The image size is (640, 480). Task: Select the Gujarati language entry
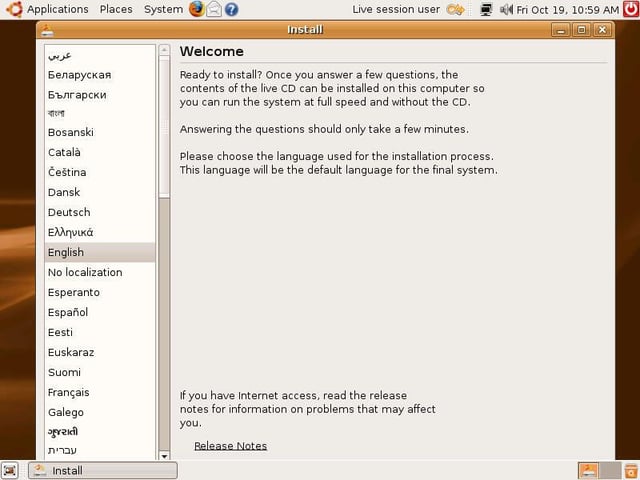click(100, 431)
